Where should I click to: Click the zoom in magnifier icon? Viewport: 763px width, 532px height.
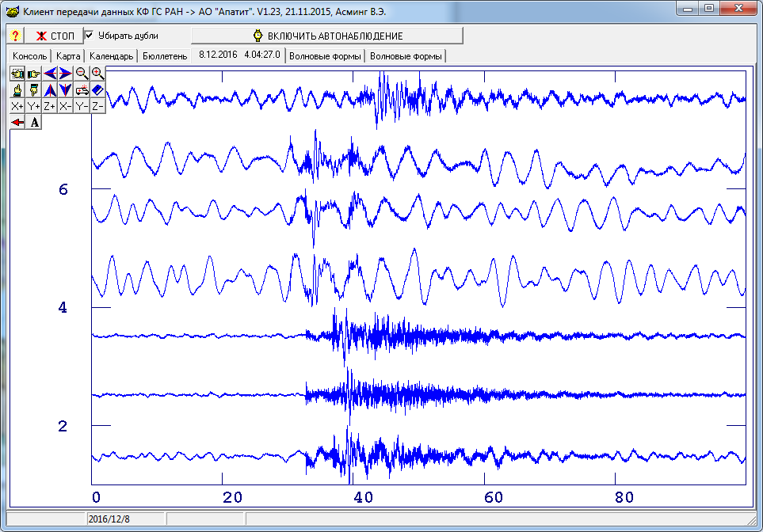[98, 74]
